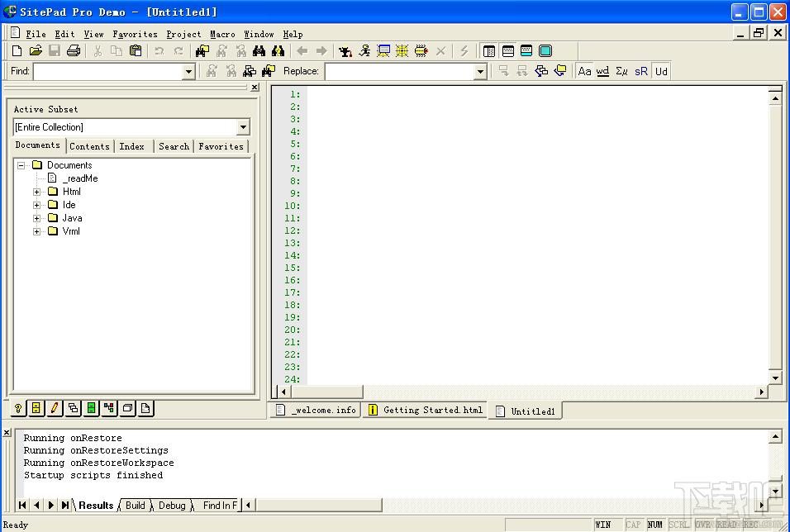Open the Replace history dropdown arrow
This screenshot has height=532, width=790.
pos(481,72)
